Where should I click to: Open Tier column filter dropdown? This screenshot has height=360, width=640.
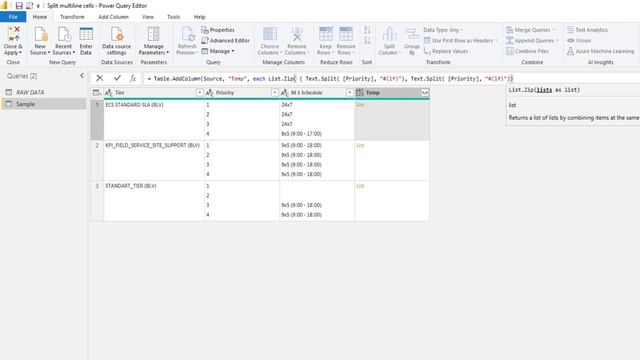(199, 93)
